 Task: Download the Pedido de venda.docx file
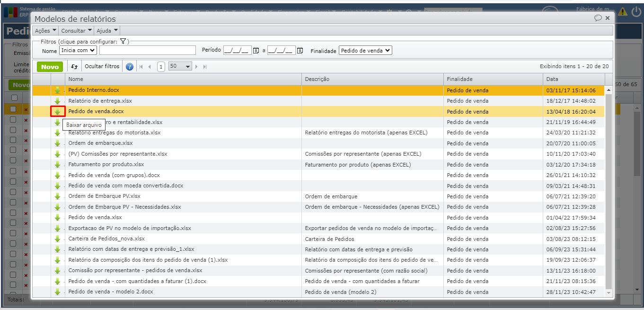[58, 112]
